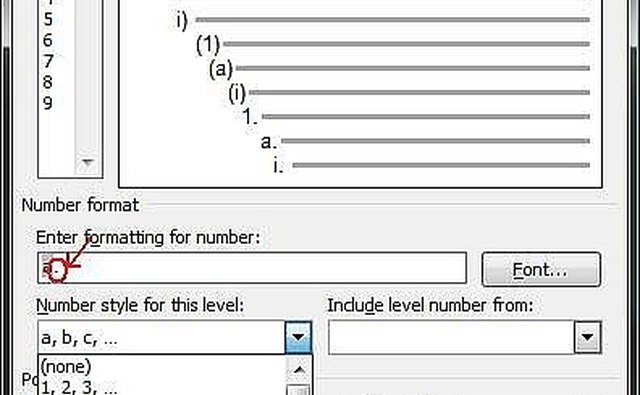
Task: Click the i) level line in preview
Action: [x=382, y=20]
